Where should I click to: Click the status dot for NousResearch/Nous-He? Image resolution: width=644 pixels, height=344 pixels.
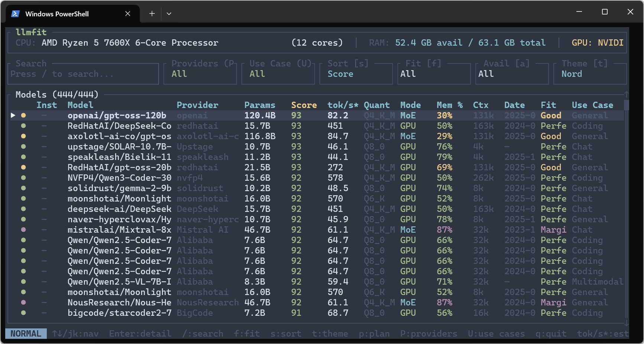point(23,302)
